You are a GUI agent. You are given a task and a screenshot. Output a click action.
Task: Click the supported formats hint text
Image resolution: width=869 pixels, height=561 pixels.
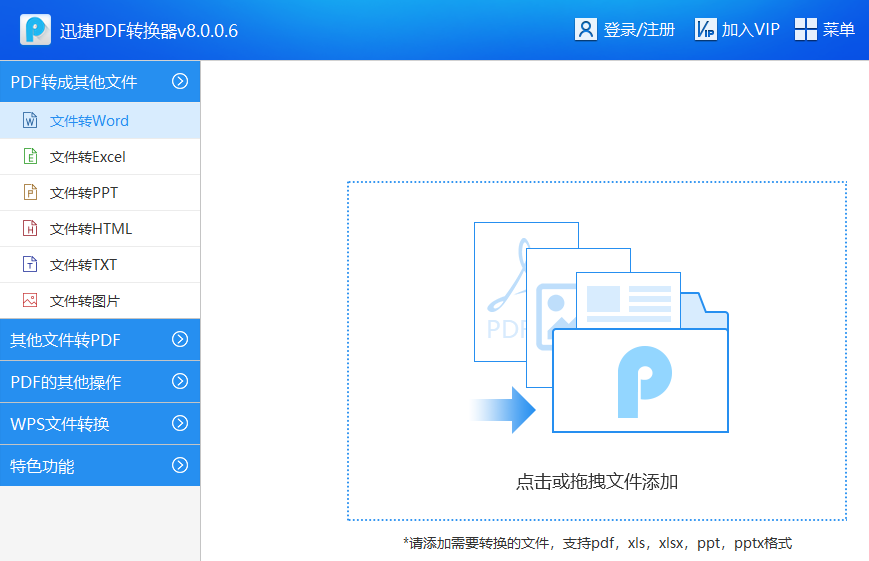pyautogui.click(x=597, y=543)
